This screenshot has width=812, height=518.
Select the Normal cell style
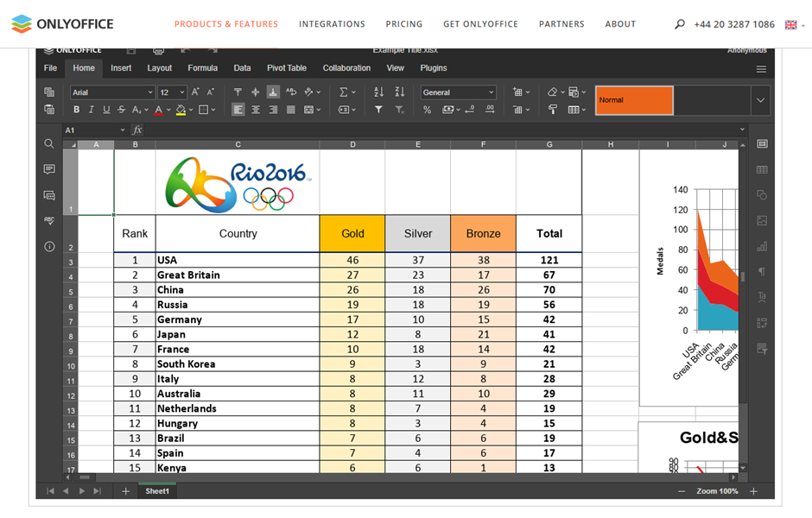click(x=634, y=100)
